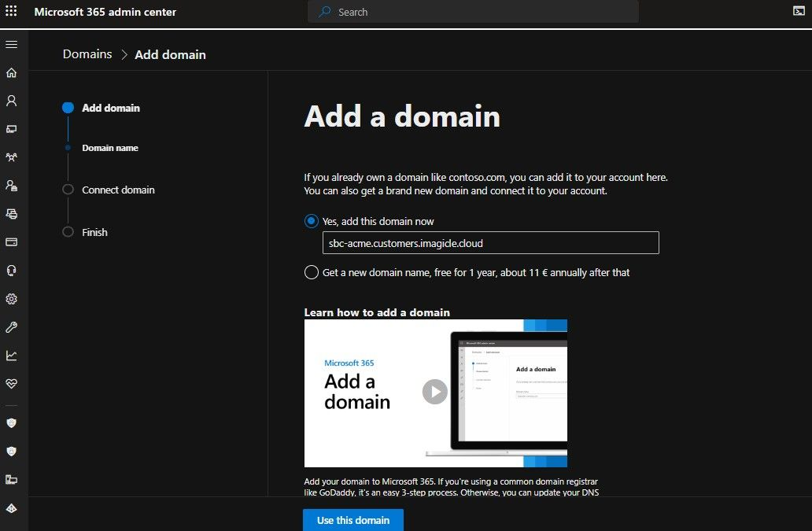Open Cloud Shell icon in the top bar
Screen dimensions: 812x531
point(799,12)
